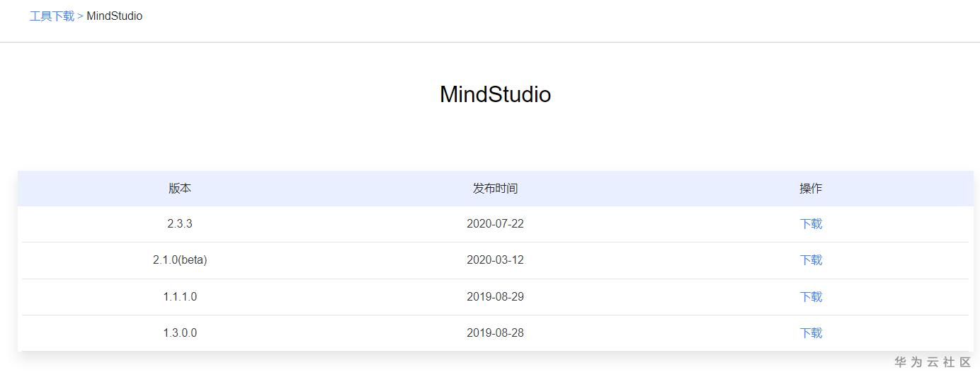Click the 2020-03-12 release date
Viewport: 980px width, 380px height.
(x=495, y=260)
